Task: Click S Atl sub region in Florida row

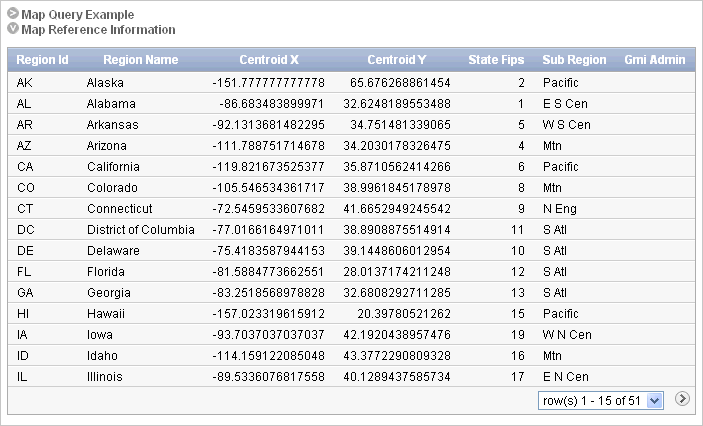Action: [x=555, y=272]
